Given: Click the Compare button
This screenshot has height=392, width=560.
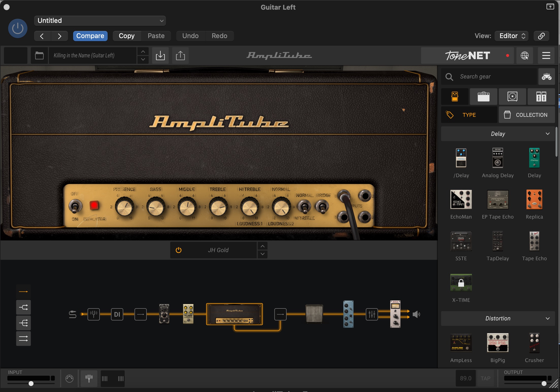Looking at the screenshot, I should [x=90, y=36].
